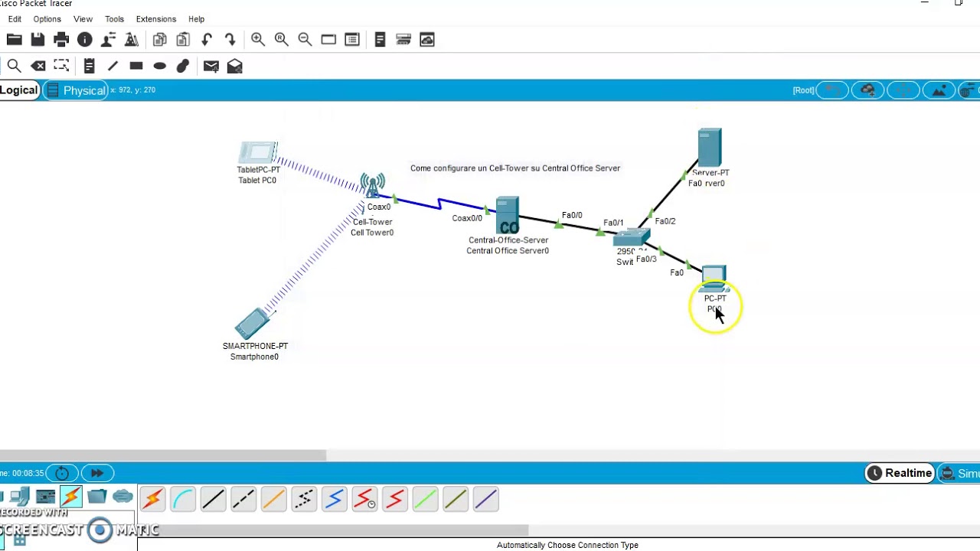This screenshot has width=980, height=551.
Task: Zoom in on the workspace
Action: tap(258, 40)
